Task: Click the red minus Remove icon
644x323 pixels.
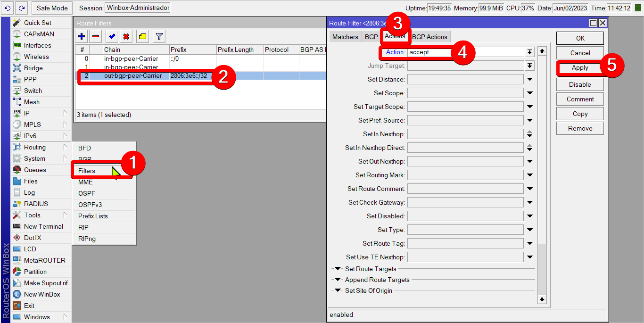Action: [96, 36]
